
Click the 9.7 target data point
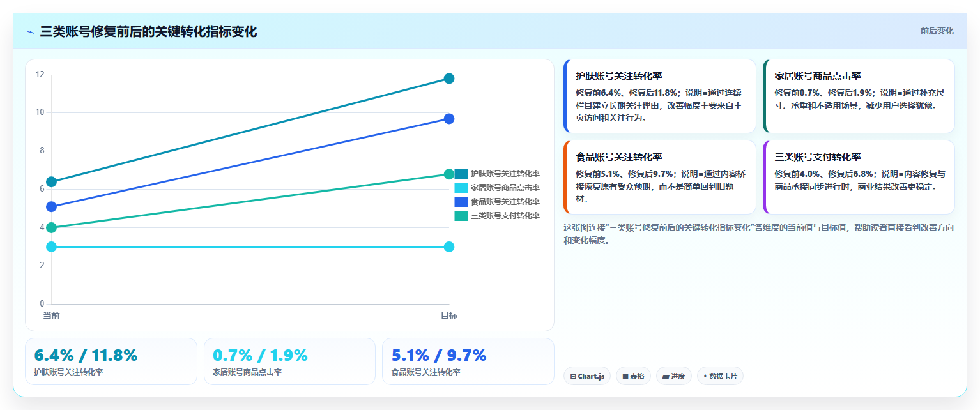click(449, 119)
